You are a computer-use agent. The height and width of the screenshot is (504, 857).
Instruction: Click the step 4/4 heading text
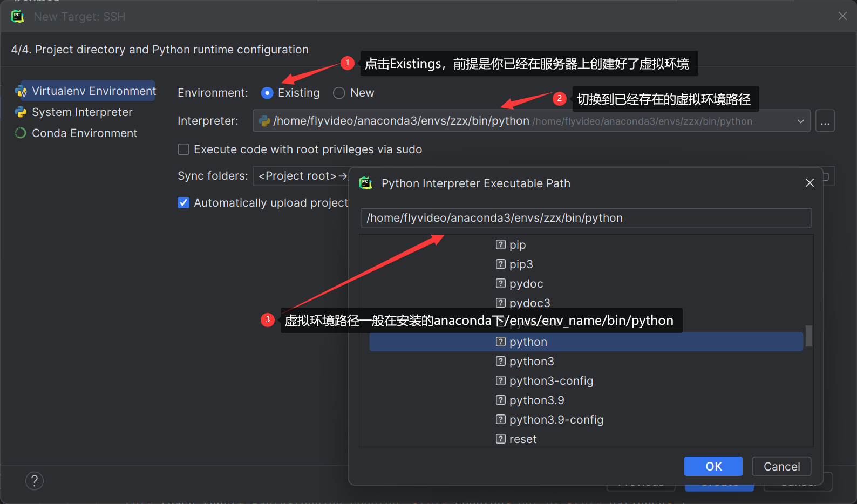coord(160,50)
